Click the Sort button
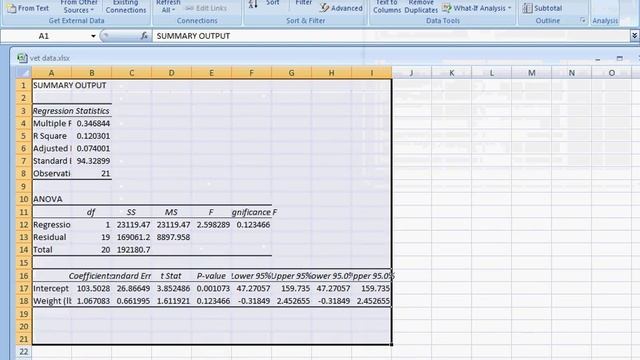Viewport: 640px width, 360px height. (x=272, y=3)
